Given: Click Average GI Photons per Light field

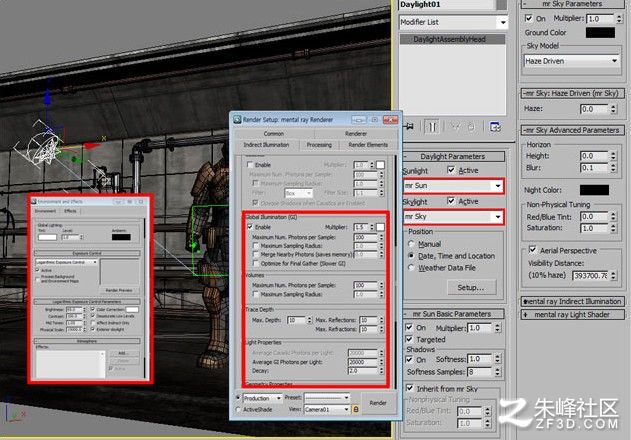Looking at the screenshot, I should click(x=363, y=362).
